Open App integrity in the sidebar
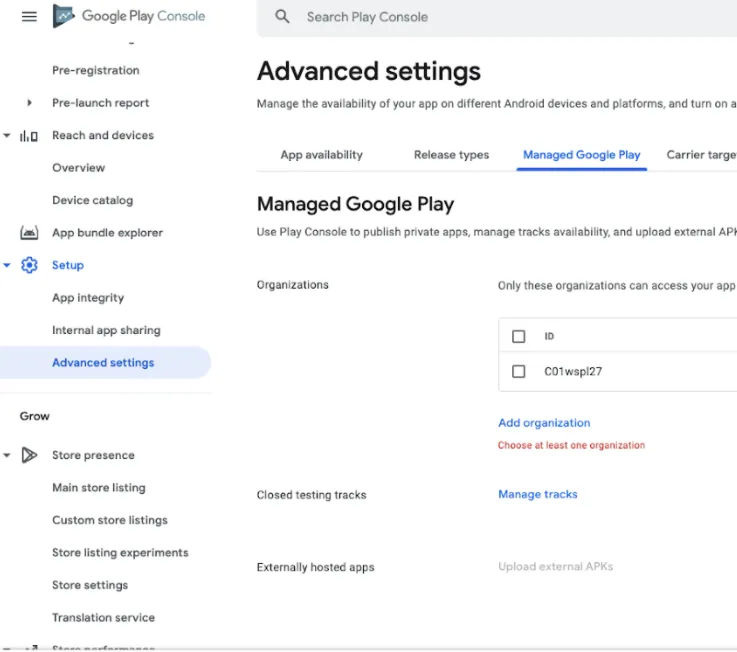This screenshot has width=737, height=652. [x=88, y=298]
